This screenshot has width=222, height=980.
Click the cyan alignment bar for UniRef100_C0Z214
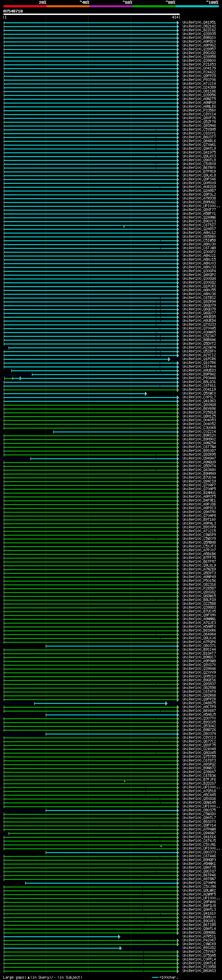click(116, 432)
